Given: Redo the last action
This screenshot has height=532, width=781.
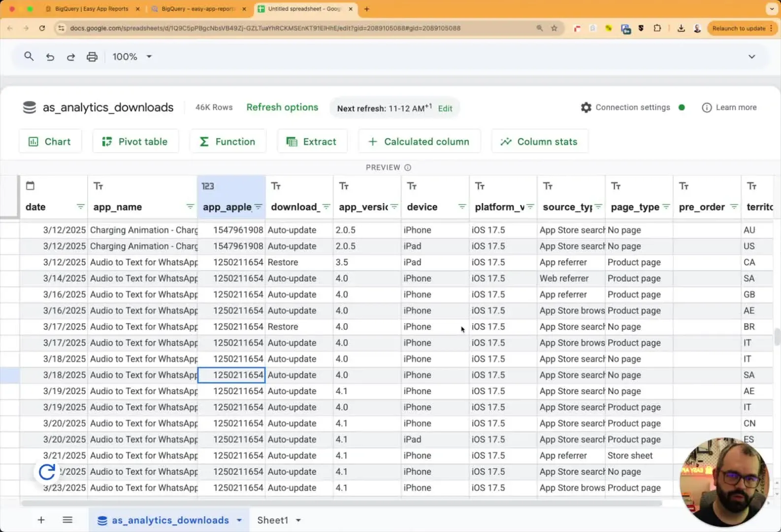Looking at the screenshot, I should point(71,57).
